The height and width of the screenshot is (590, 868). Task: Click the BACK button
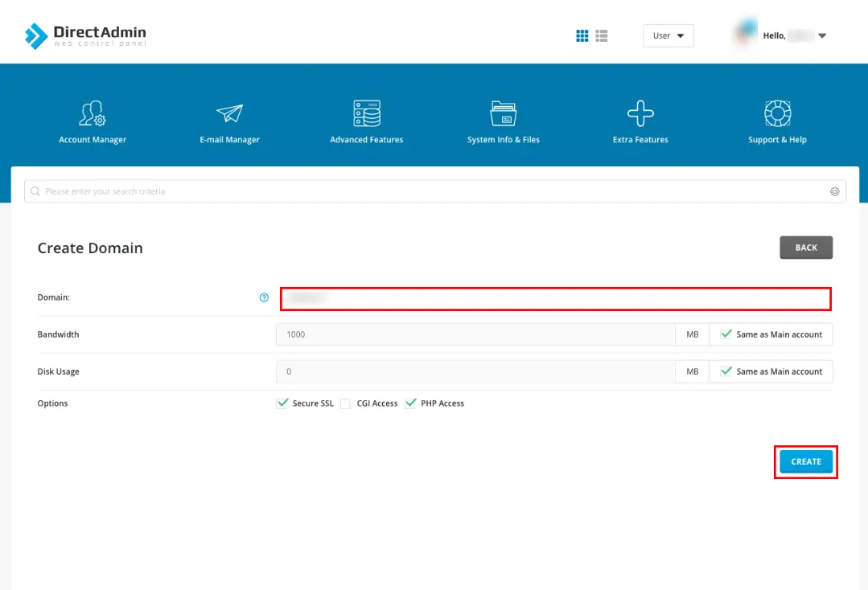pos(805,248)
